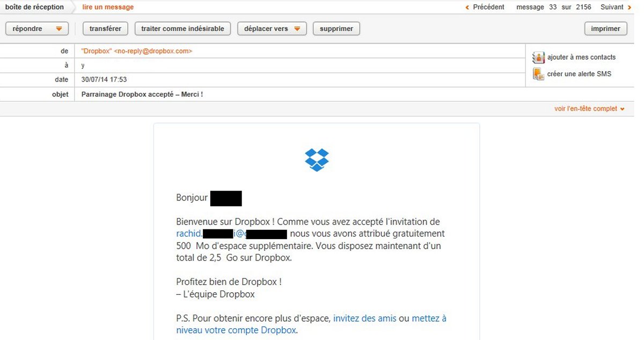Switch to boîte de réception tab
644x340 pixels.
pos(34,7)
